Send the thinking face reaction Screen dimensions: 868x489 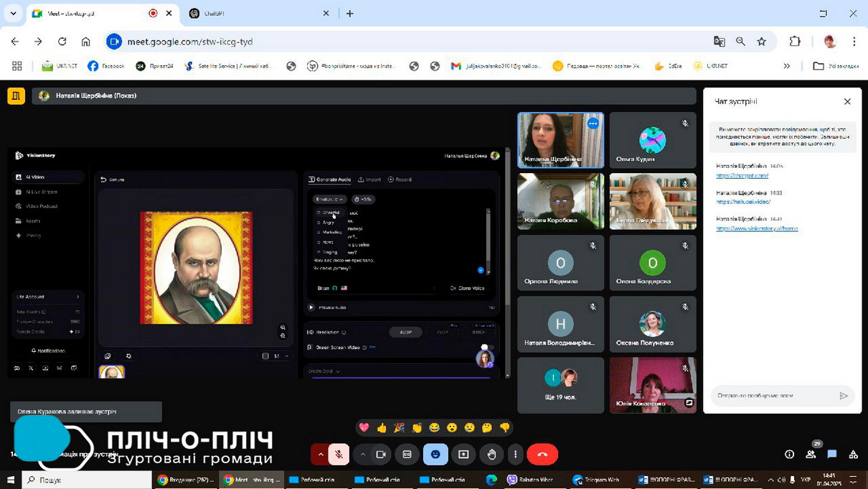pyautogui.click(x=487, y=428)
